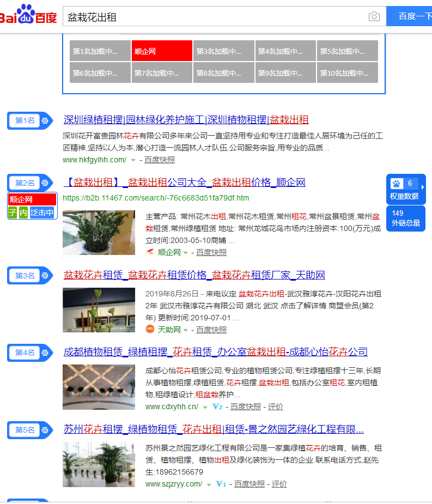Select the 第4名加载中 rank tile
The height and width of the screenshot is (504, 432).
coord(285,51)
